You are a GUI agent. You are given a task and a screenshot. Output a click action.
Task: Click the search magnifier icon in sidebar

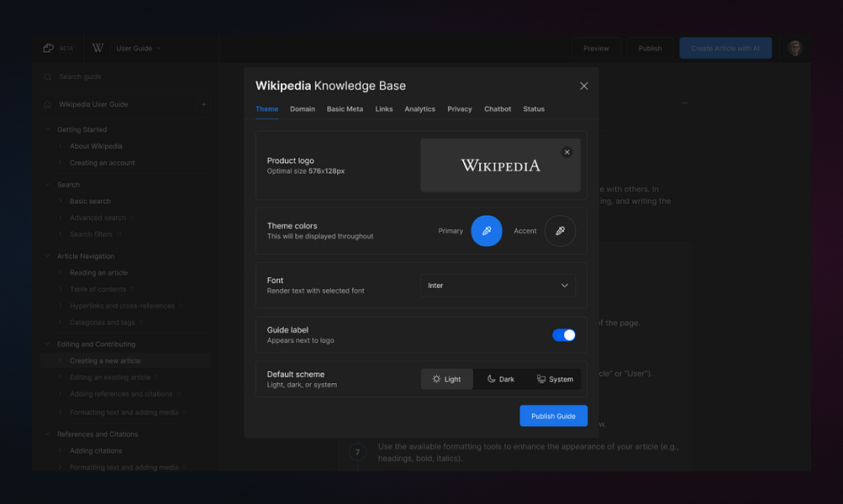pyautogui.click(x=48, y=76)
